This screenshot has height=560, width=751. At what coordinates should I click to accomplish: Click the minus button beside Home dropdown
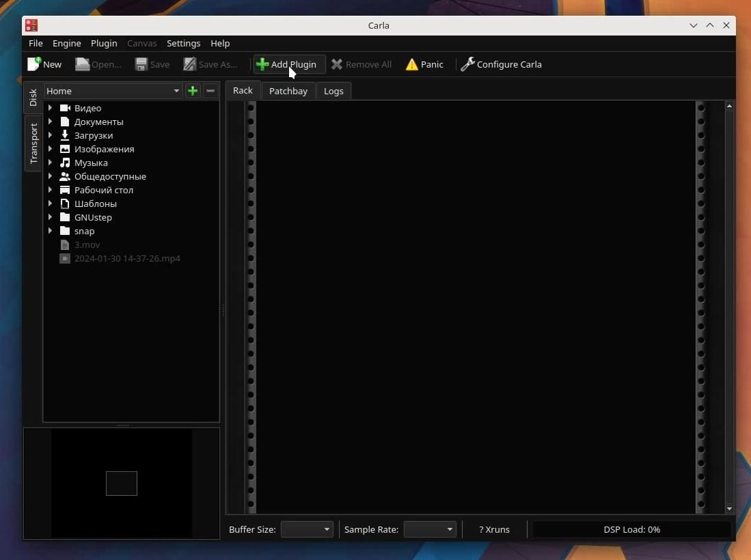click(210, 91)
